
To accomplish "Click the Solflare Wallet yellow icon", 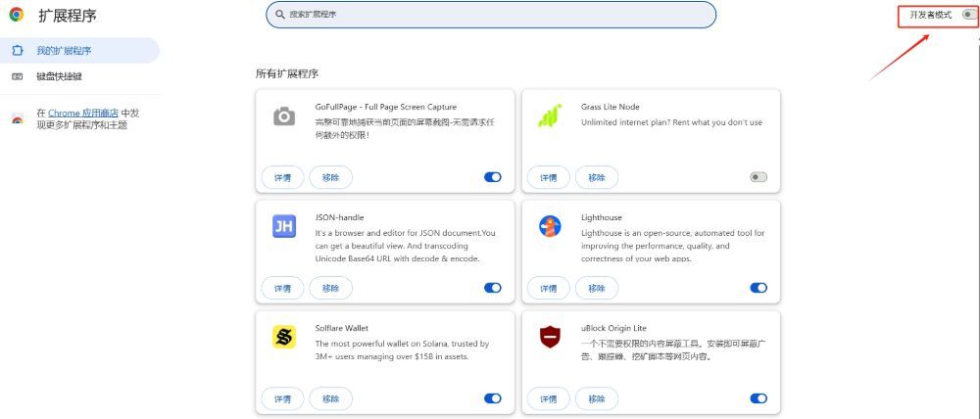I will (x=284, y=337).
